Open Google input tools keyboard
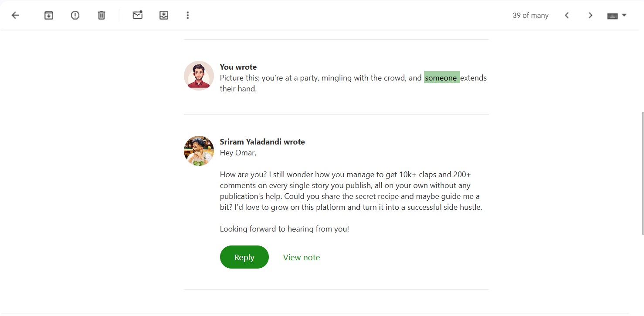 coord(612,15)
